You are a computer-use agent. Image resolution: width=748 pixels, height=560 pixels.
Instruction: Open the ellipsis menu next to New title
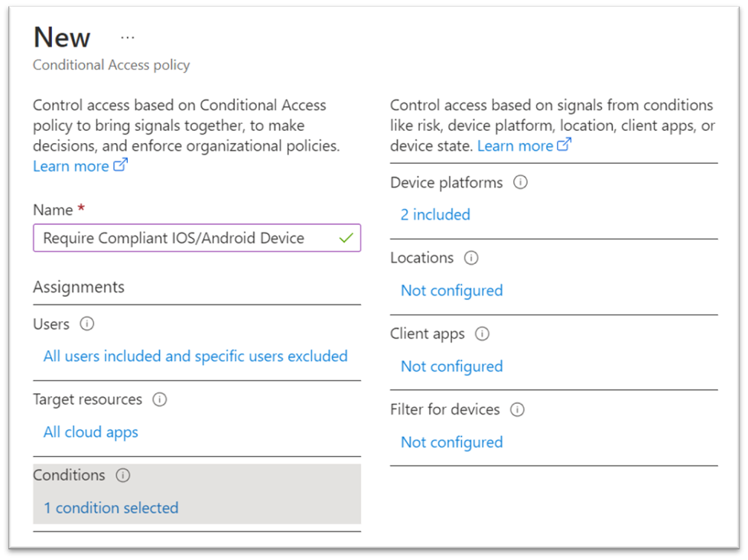[127, 37]
